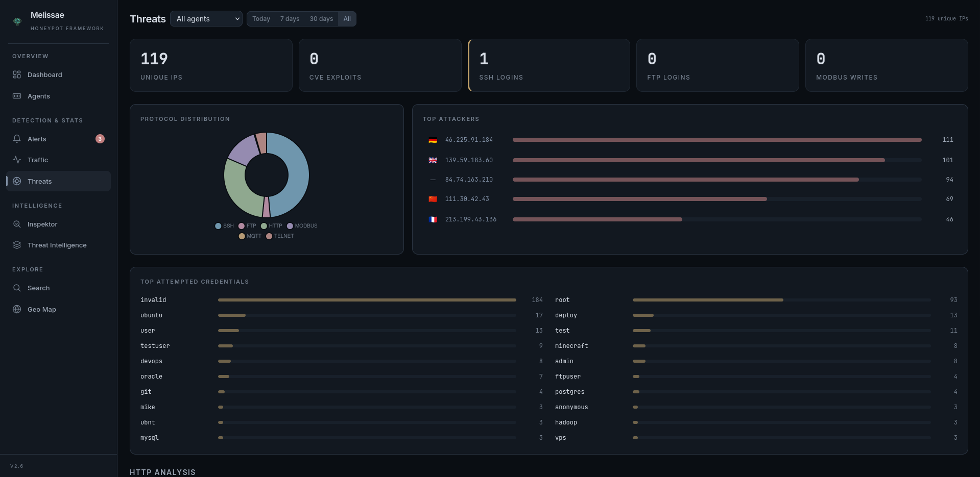The image size is (980, 477).
Task: Click the China flag beside 111.30.42.43
Action: coord(433,199)
